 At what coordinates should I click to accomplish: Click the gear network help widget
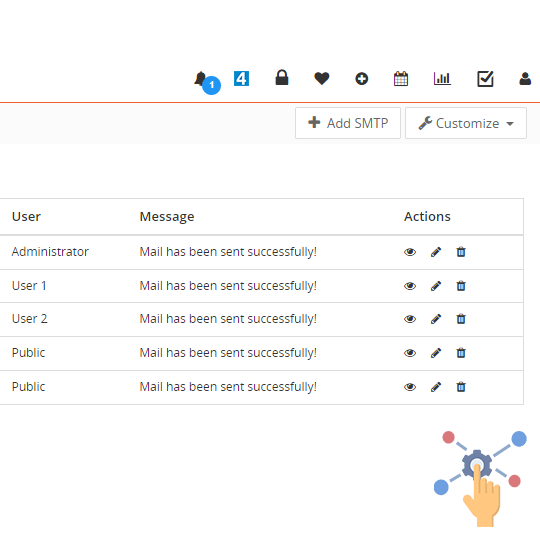coord(480,478)
